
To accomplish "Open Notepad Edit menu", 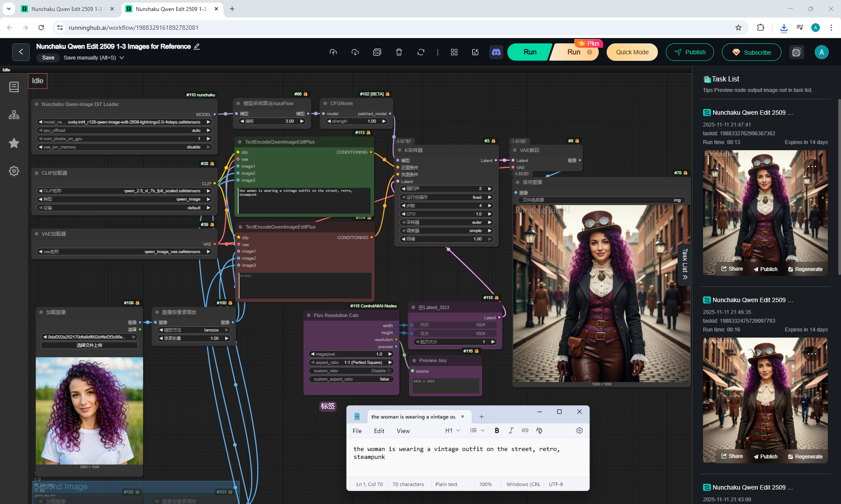I will coord(379,431).
